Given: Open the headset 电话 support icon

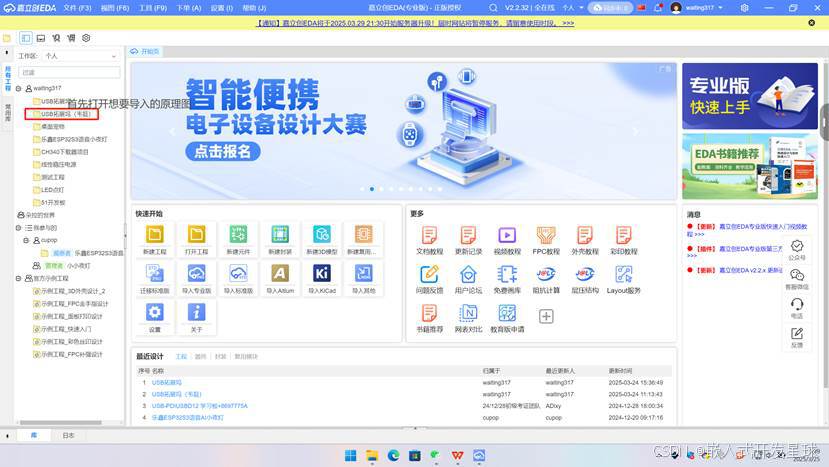Looking at the screenshot, I should coord(797,308).
